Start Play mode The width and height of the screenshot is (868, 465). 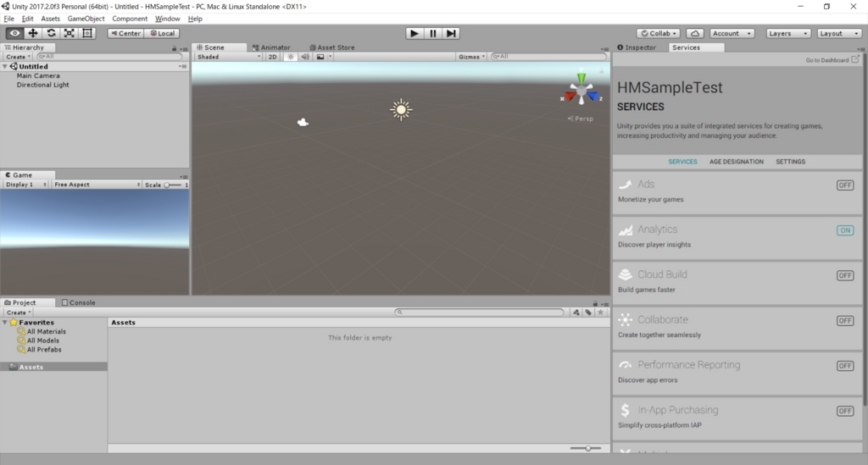click(414, 33)
